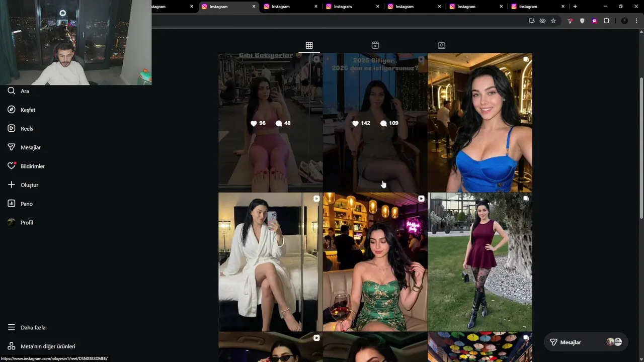Open gym mirror selfie post

(x=270, y=123)
